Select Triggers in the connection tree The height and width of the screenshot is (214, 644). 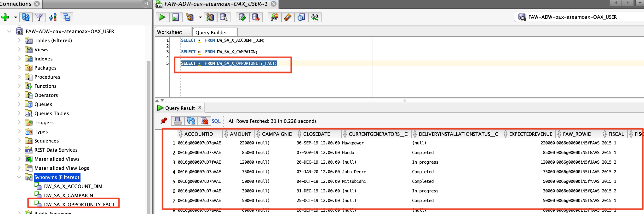tap(44, 122)
